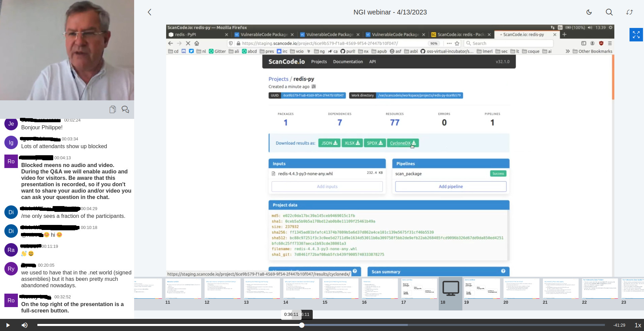This screenshot has height=331, width=644.
Task: Toggle dark mode with the moon icon
Action: coord(589,12)
